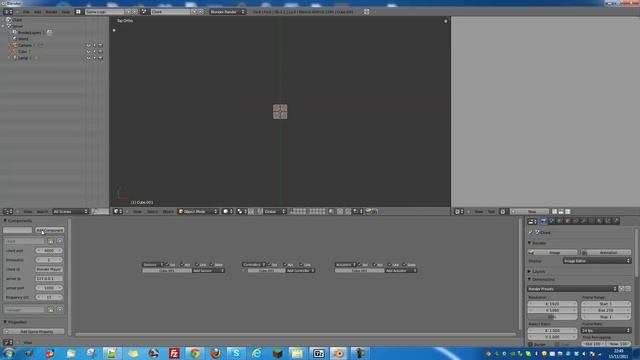Select the cube in the 3D viewport
Viewport: 640px width, 360px height.
(280, 111)
